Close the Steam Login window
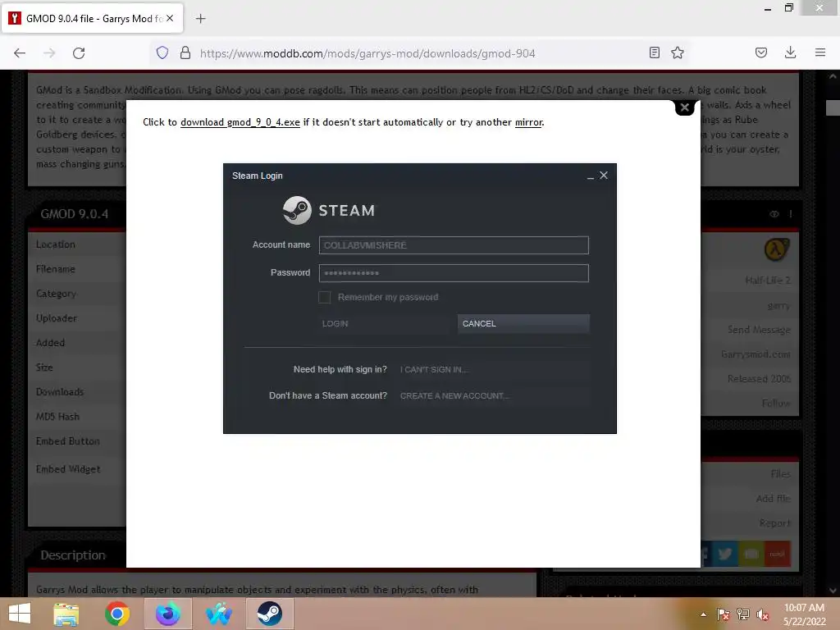This screenshot has height=630, width=840. pyautogui.click(x=604, y=176)
